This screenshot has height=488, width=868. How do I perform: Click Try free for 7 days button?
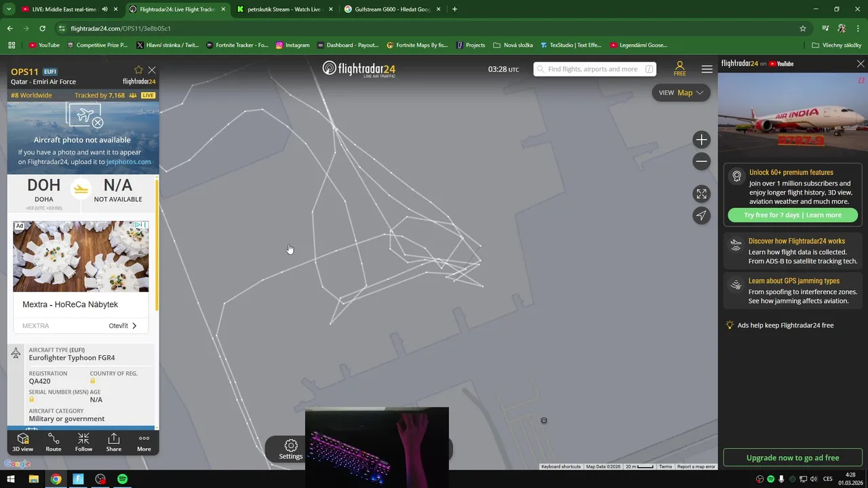coord(793,215)
